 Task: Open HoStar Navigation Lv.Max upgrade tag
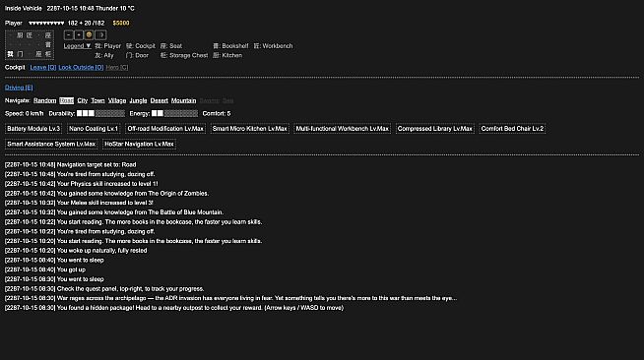pyautogui.click(x=139, y=144)
